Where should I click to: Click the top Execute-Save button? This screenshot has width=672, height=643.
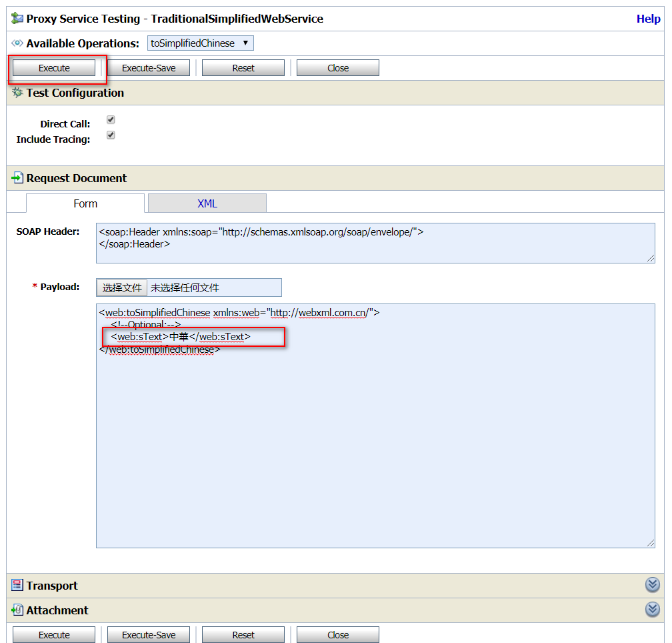coord(149,68)
